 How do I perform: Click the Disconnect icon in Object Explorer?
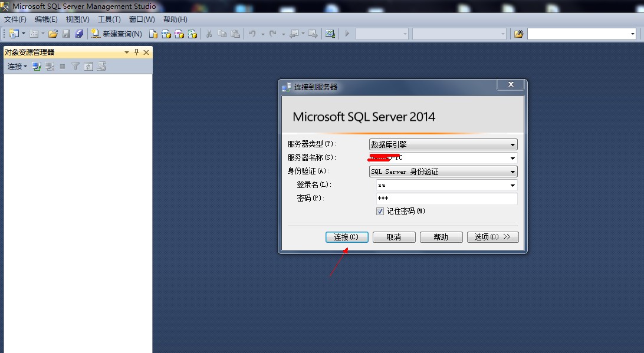tap(50, 66)
